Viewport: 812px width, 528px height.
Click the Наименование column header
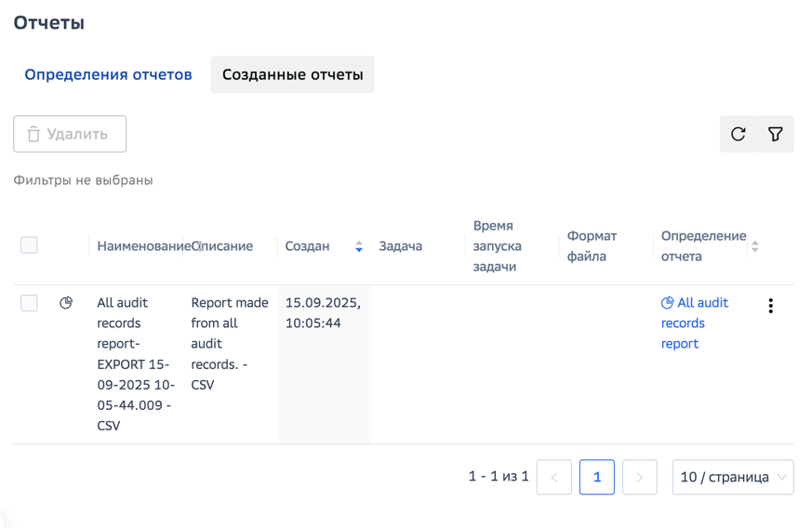click(x=144, y=246)
